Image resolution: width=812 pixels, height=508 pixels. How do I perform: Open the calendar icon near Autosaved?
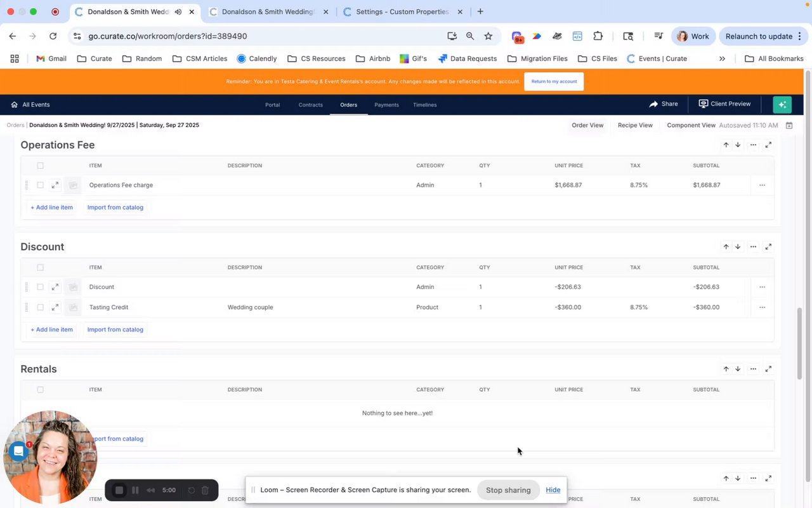click(x=789, y=126)
